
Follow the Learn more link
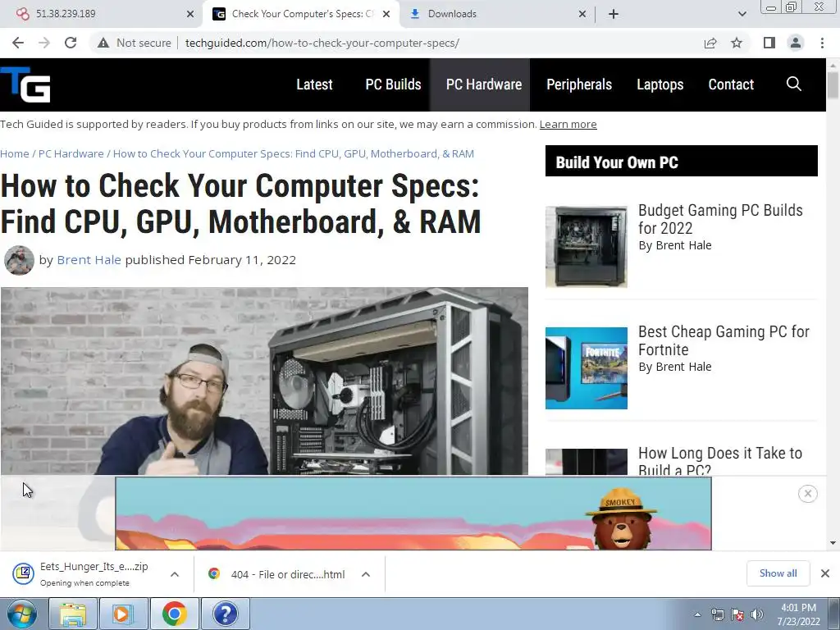[568, 125]
